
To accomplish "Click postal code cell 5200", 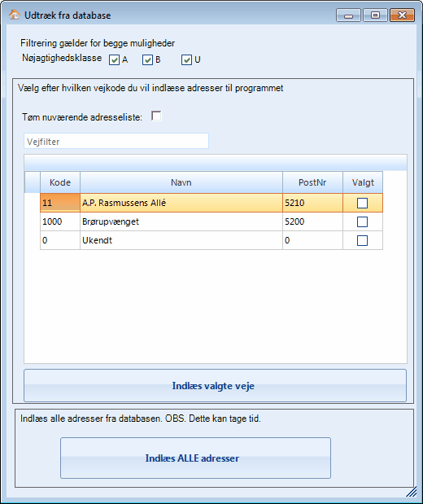I will pos(312,221).
